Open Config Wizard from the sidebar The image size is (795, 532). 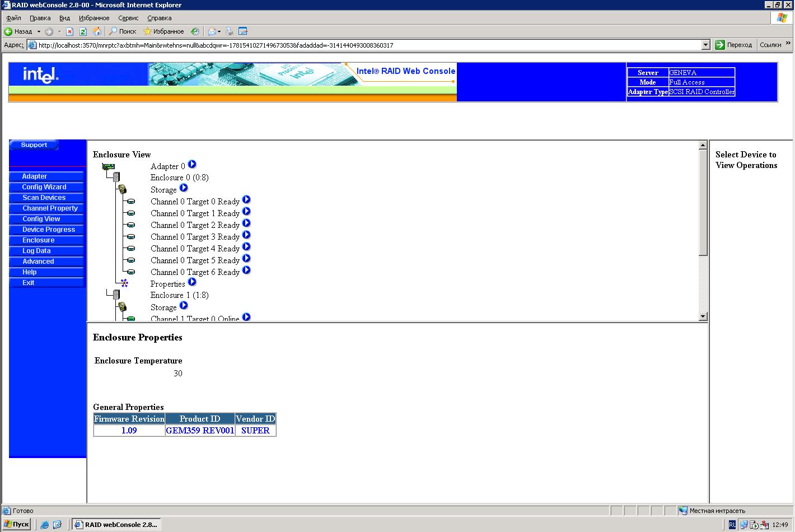click(x=44, y=187)
